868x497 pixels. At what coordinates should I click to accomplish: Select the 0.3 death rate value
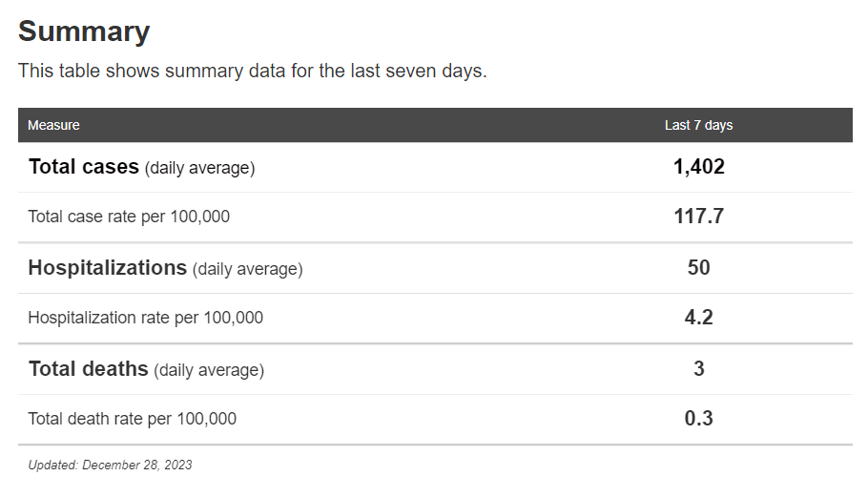(698, 419)
